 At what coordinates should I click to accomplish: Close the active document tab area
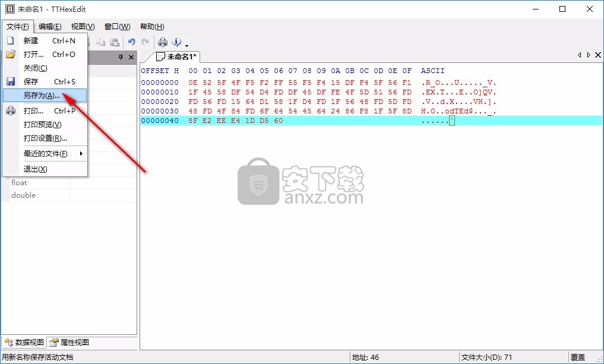598,55
